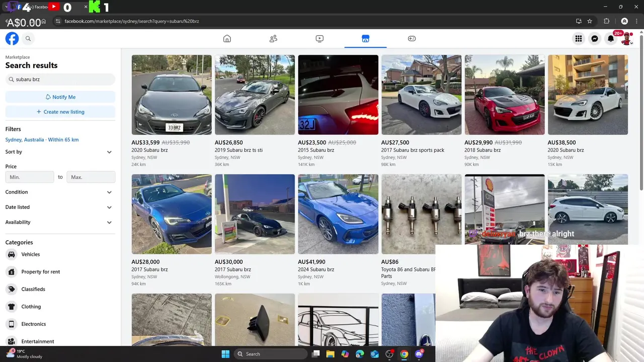The image size is (644, 362).
Task: Open the Chrome profile avatar icon
Action: tap(624, 21)
